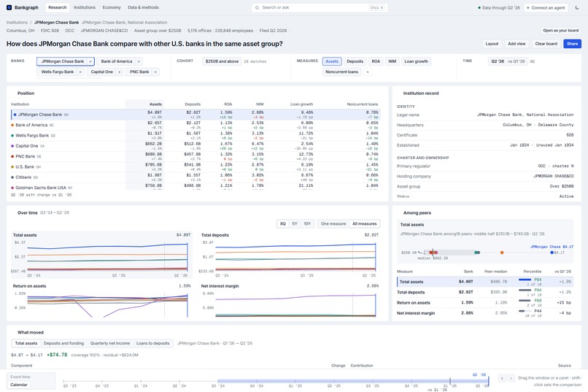Select Total assets tab in What moved
588x392 pixels.
tap(26, 344)
